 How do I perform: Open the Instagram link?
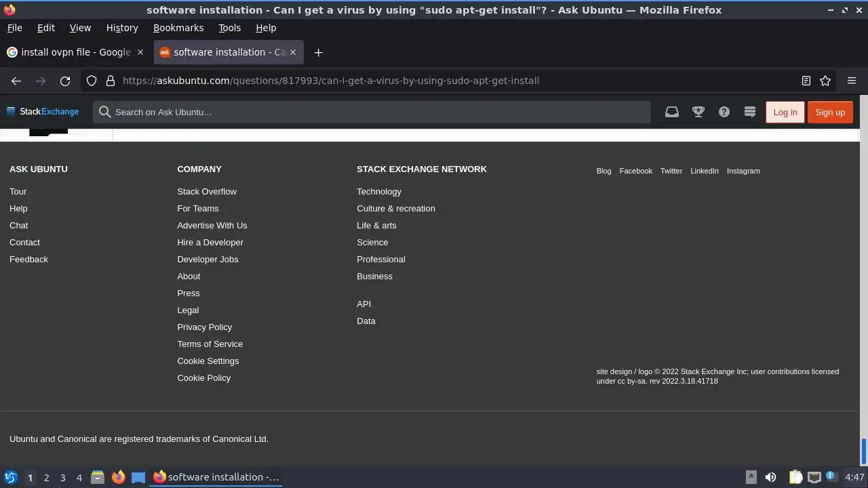(x=743, y=171)
